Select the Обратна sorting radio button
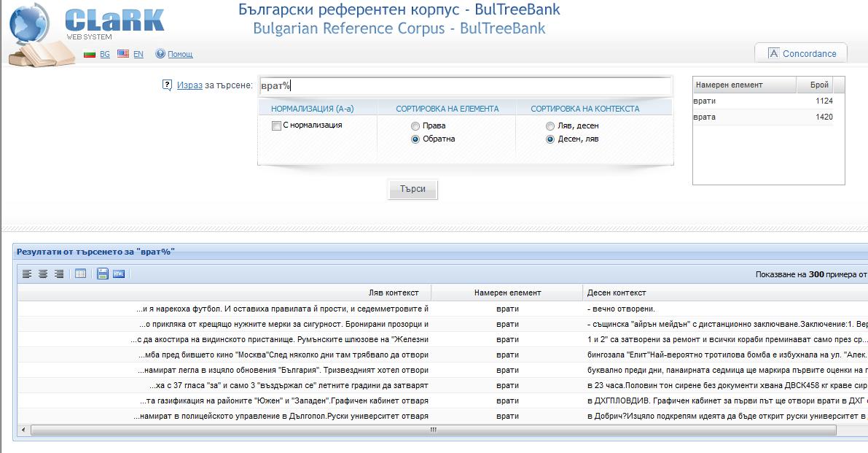The height and width of the screenshot is (453, 868). [415, 139]
